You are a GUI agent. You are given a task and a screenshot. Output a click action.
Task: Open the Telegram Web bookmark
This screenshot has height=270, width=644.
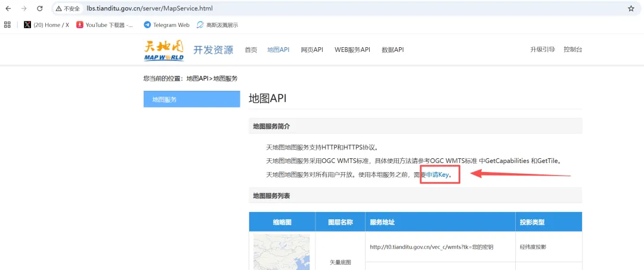(x=167, y=24)
